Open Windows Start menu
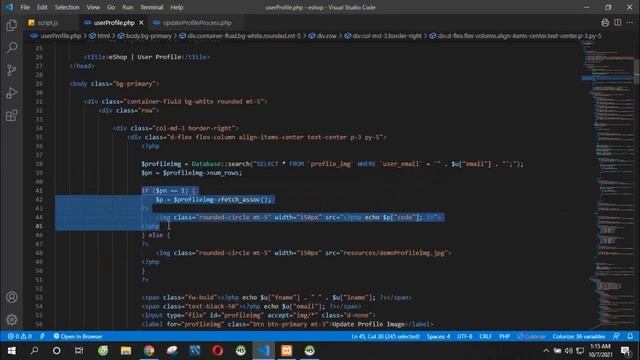640x360 pixels. (11, 351)
